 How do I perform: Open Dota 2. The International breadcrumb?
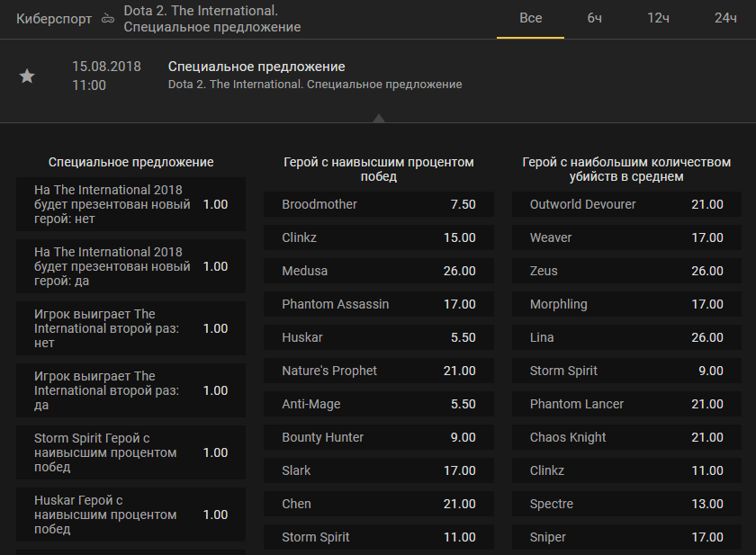pos(212,19)
